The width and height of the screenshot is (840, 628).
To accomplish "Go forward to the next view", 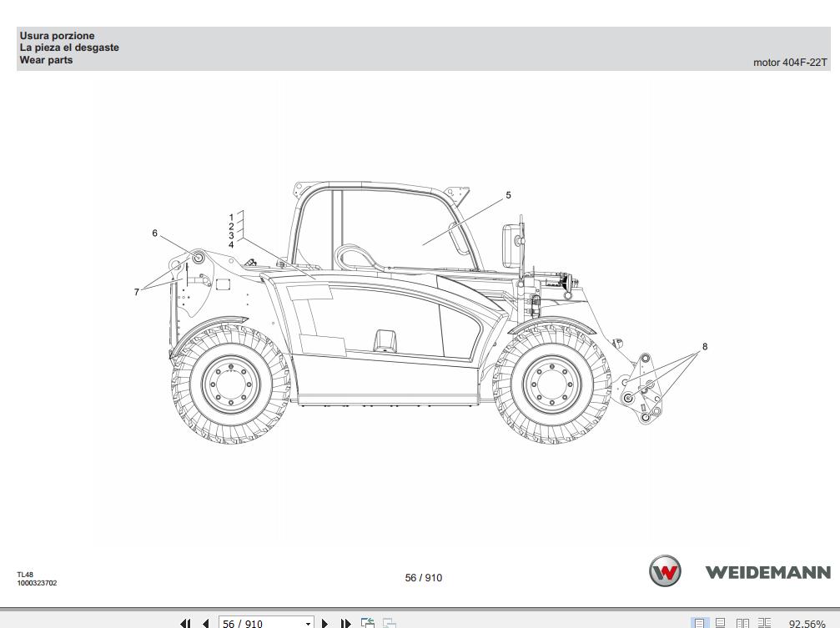I will [x=389, y=622].
